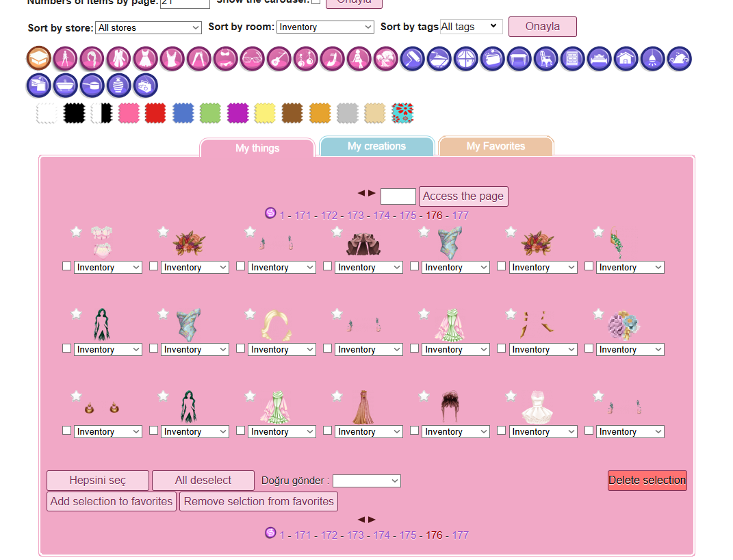Open the dresses category icon
Screen dimensions: 733x560
click(x=145, y=59)
